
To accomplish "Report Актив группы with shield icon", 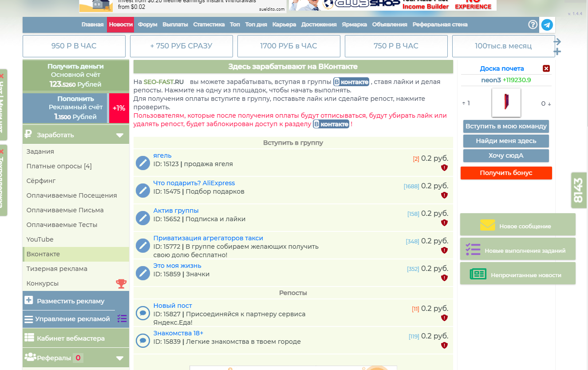I will [444, 223].
